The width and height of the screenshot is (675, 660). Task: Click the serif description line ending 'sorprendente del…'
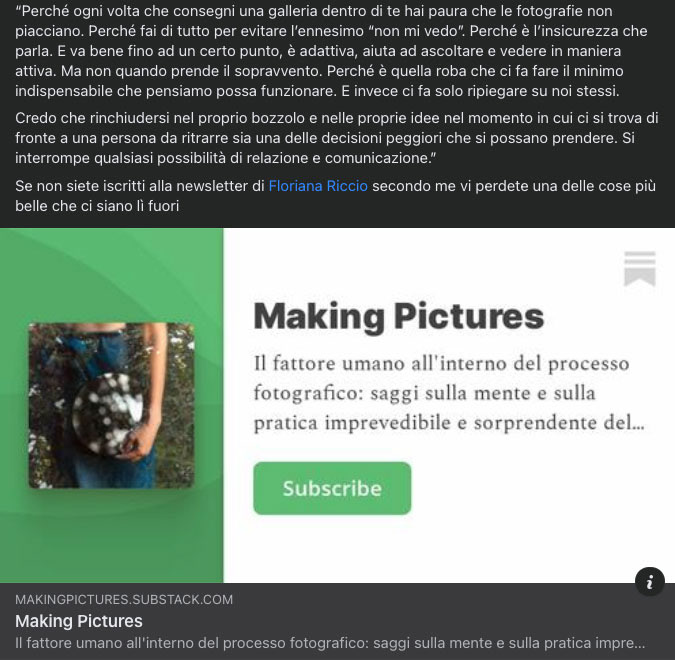pyautogui.click(x=449, y=423)
